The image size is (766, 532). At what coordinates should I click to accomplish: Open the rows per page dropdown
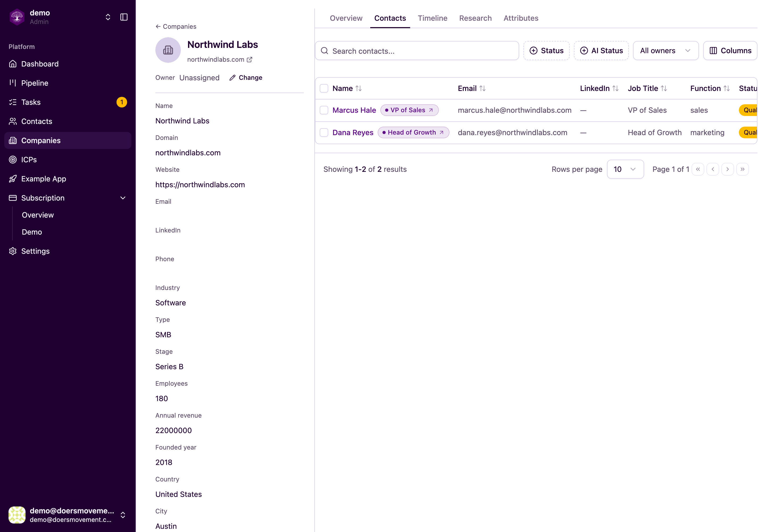click(625, 169)
